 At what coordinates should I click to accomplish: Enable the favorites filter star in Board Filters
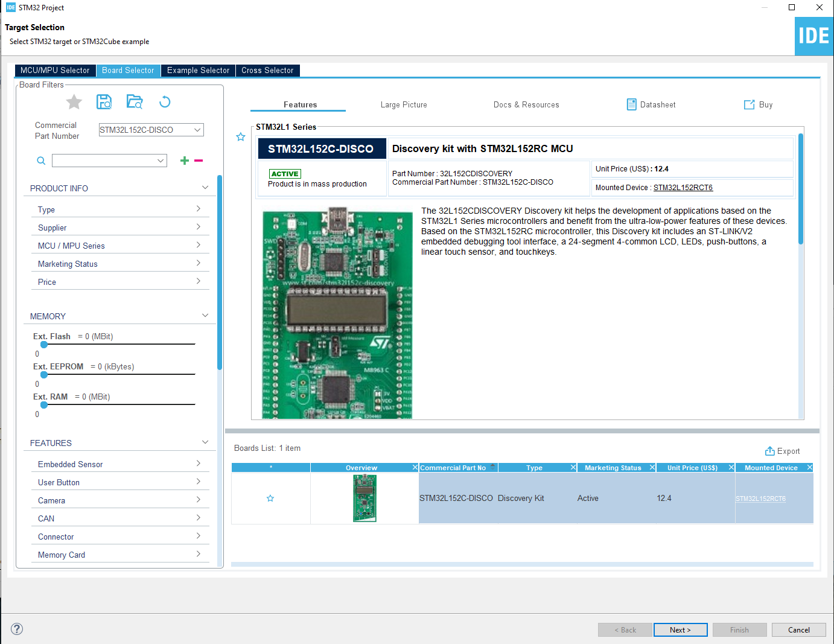coord(74,101)
